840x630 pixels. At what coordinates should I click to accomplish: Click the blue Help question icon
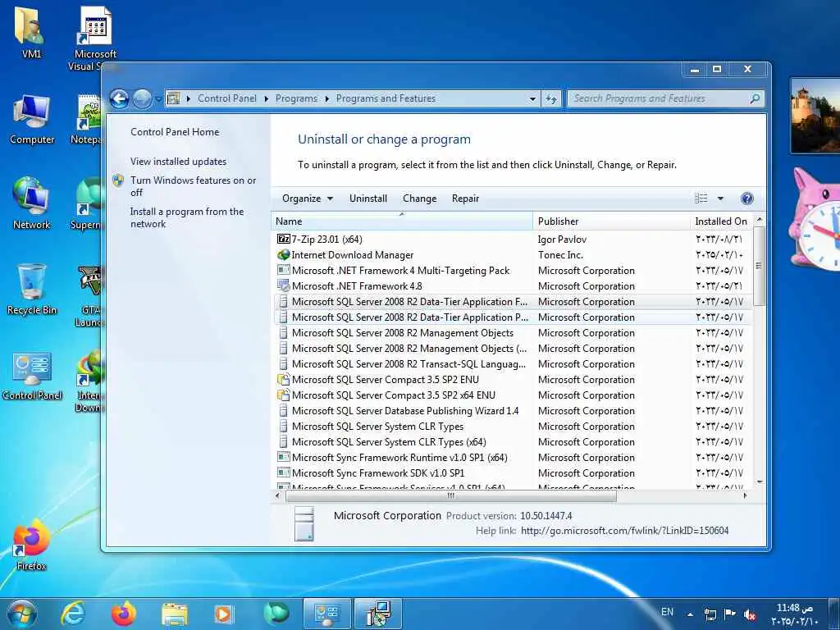click(x=746, y=199)
